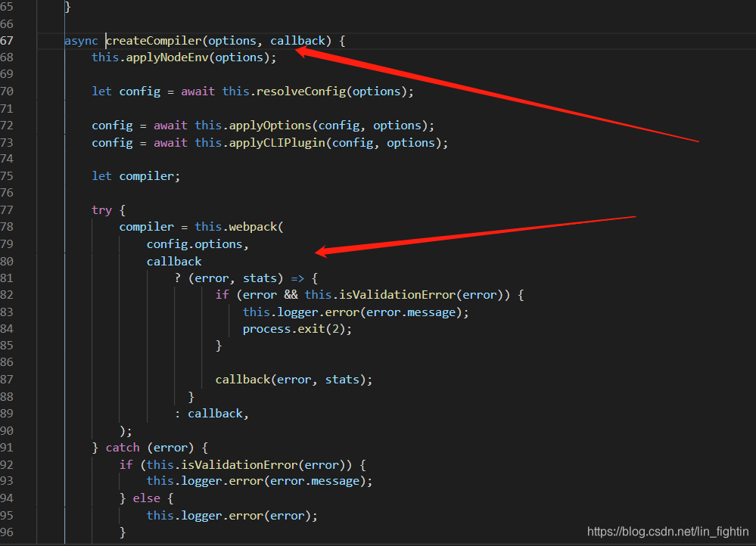The height and width of the screenshot is (546, 756).
Task: Click the closing ');' on line 90
Action: coord(126,431)
